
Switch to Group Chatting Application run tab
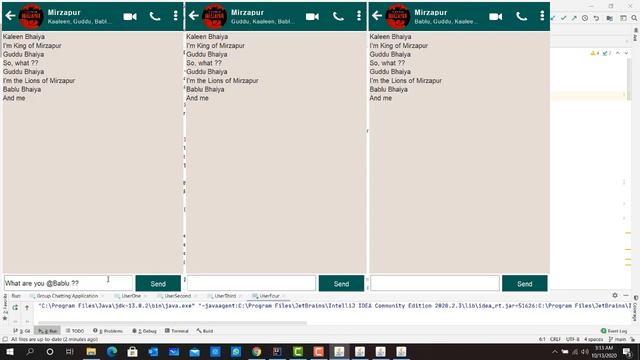click(67, 296)
